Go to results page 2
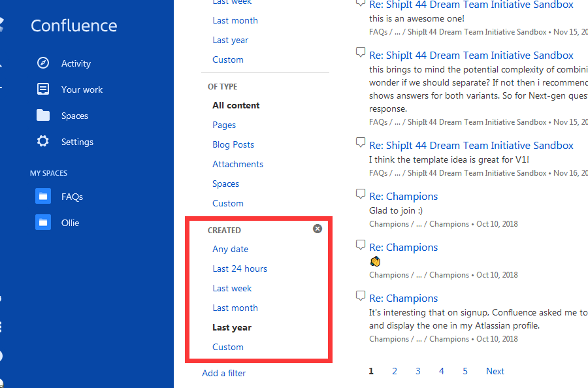 point(395,371)
